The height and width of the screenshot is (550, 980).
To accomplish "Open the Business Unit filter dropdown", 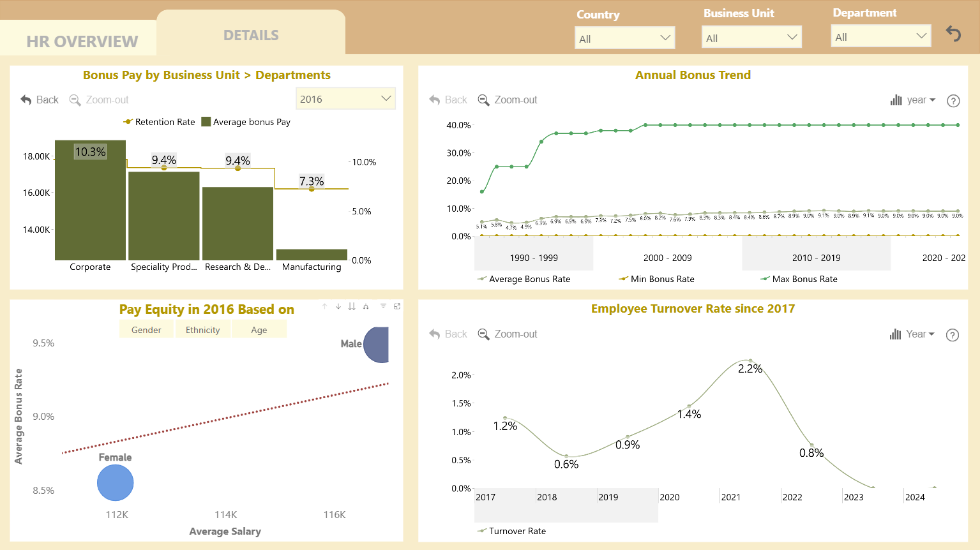I will coord(751,38).
